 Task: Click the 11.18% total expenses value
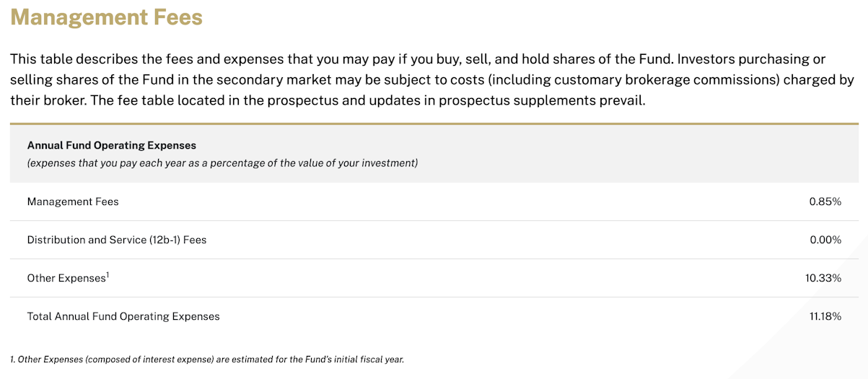(x=825, y=316)
